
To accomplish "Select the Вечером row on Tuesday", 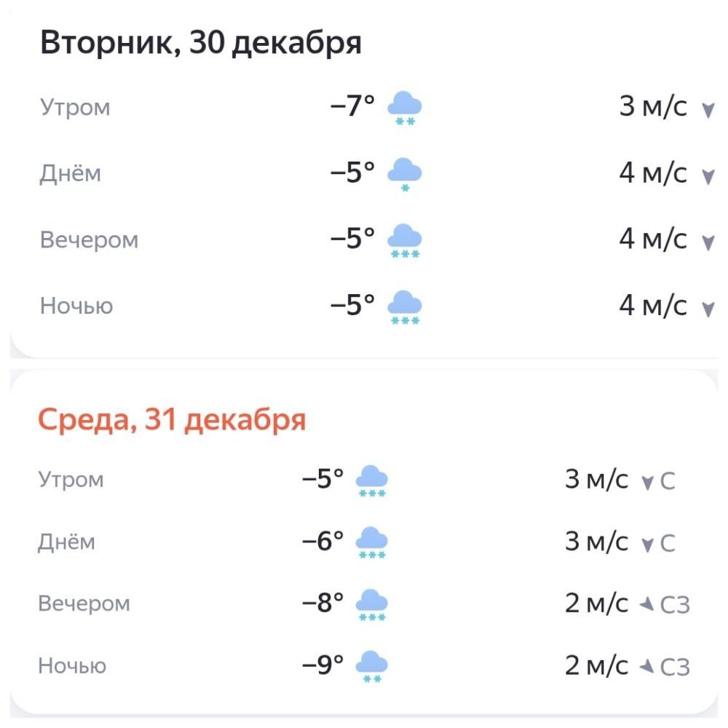I will coord(364,240).
